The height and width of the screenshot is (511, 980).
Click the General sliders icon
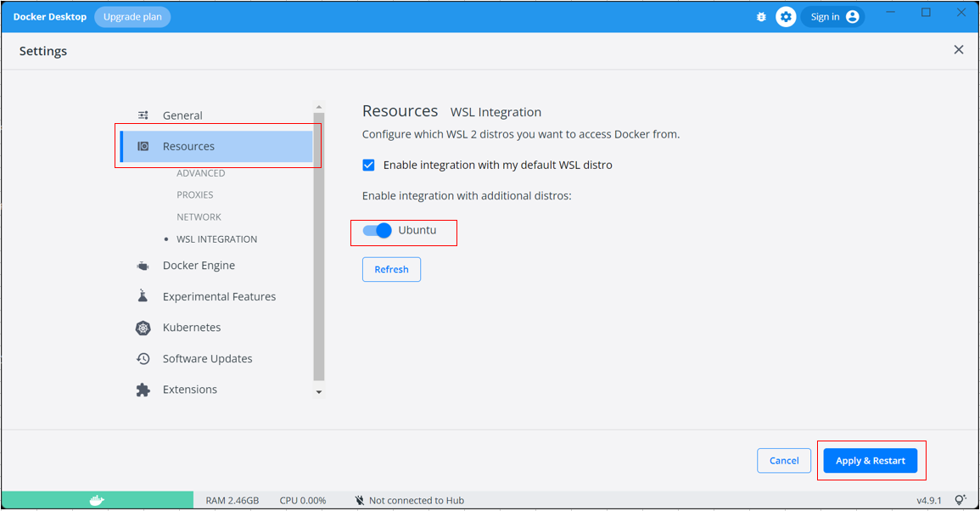click(143, 115)
